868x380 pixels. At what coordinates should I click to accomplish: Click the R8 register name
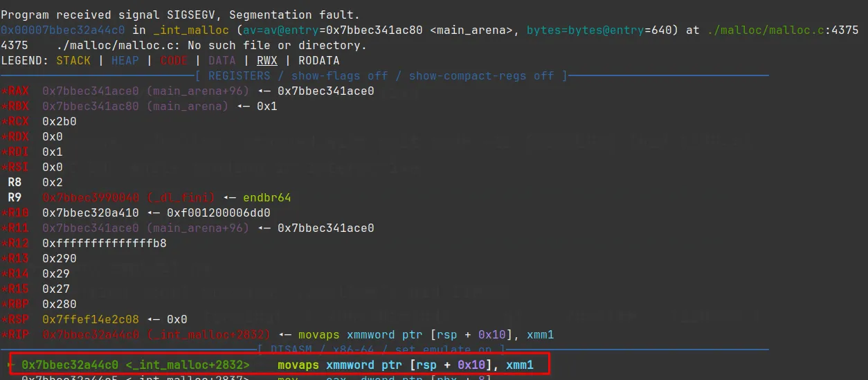click(15, 182)
